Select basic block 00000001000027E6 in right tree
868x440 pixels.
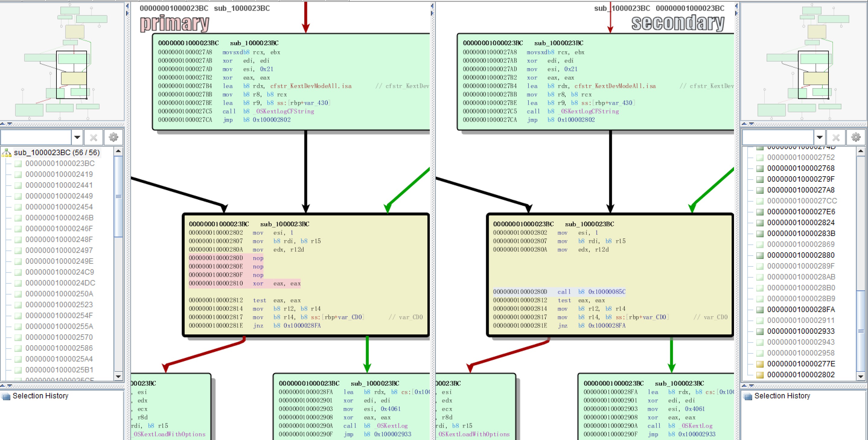point(801,212)
